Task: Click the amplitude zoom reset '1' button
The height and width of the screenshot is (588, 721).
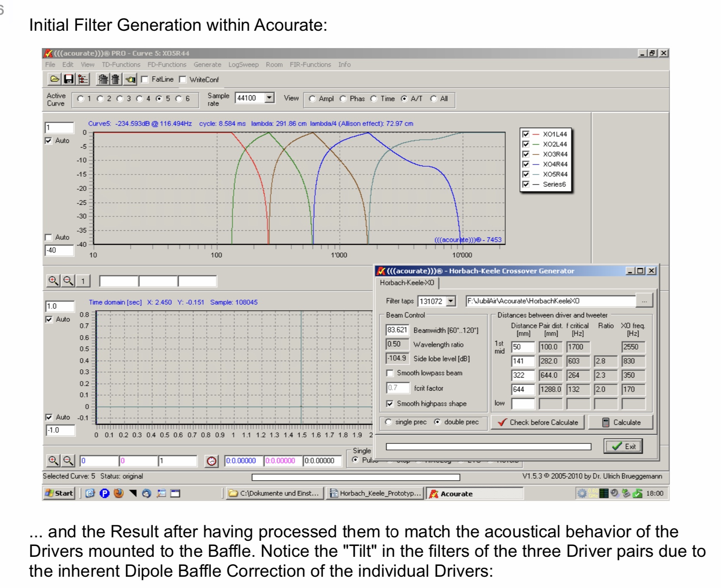Action: [x=83, y=281]
